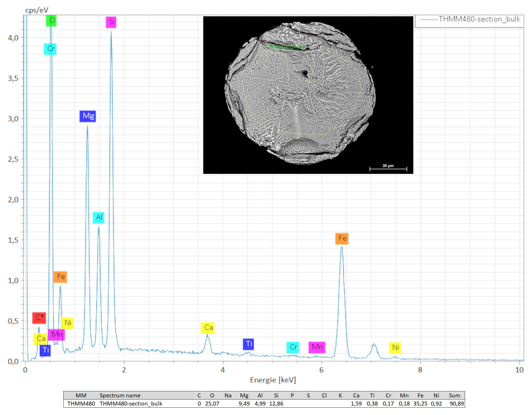Click orange Fe label above 6.4 keV peak
Screen dimensions: 532x415
coord(342,238)
